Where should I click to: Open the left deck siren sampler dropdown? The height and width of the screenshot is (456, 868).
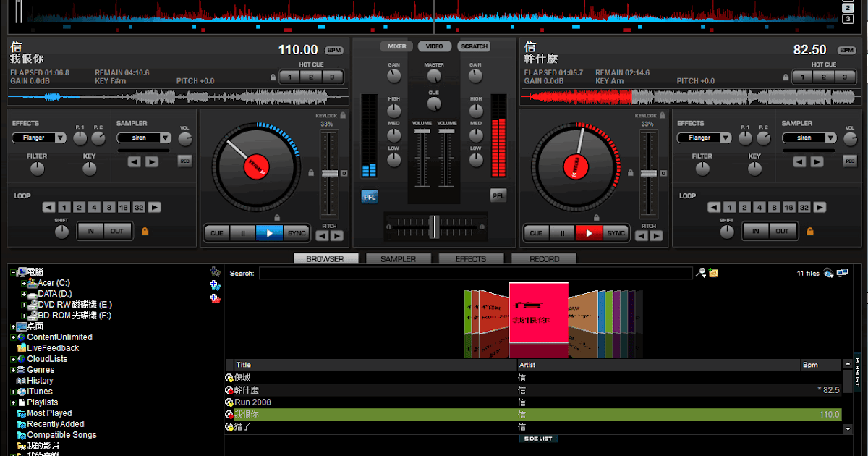(x=144, y=138)
